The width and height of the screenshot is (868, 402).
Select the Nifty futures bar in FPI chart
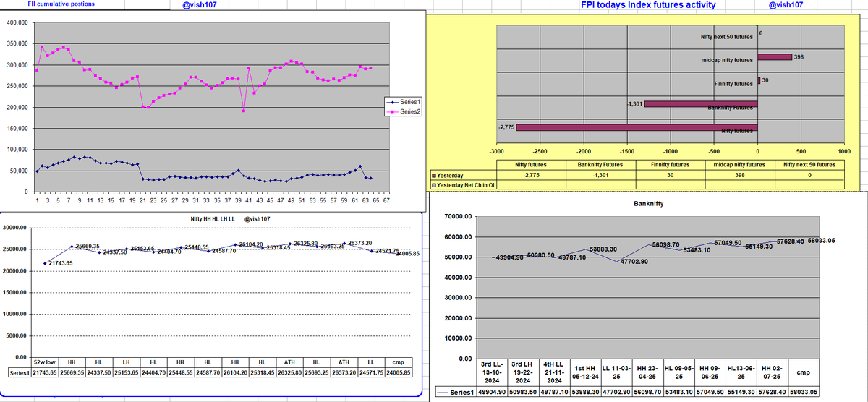coord(637,127)
